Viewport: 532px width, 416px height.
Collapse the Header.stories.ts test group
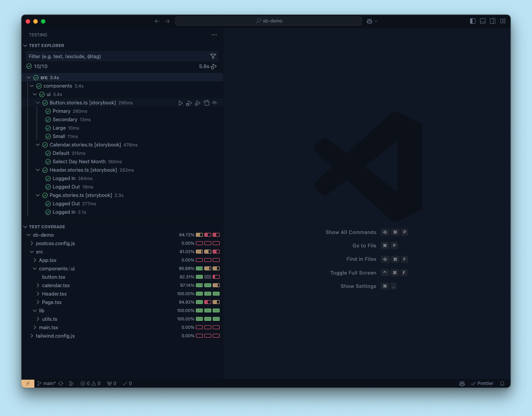(x=37, y=170)
